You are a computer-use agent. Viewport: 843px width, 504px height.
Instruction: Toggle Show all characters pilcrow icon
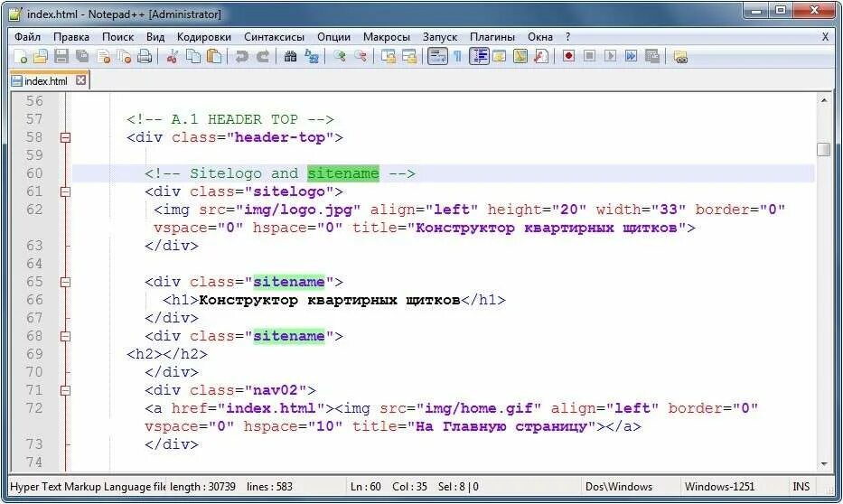click(457, 56)
